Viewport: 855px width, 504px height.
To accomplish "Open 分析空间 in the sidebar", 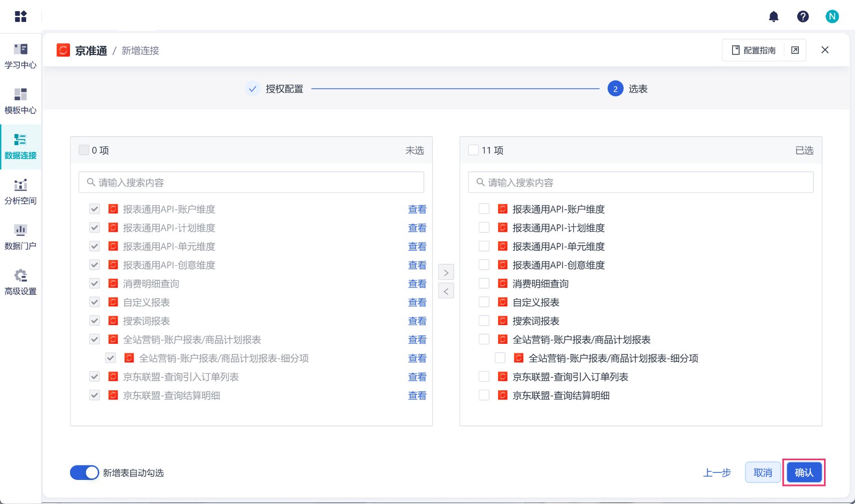I will click(x=20, y=192).
